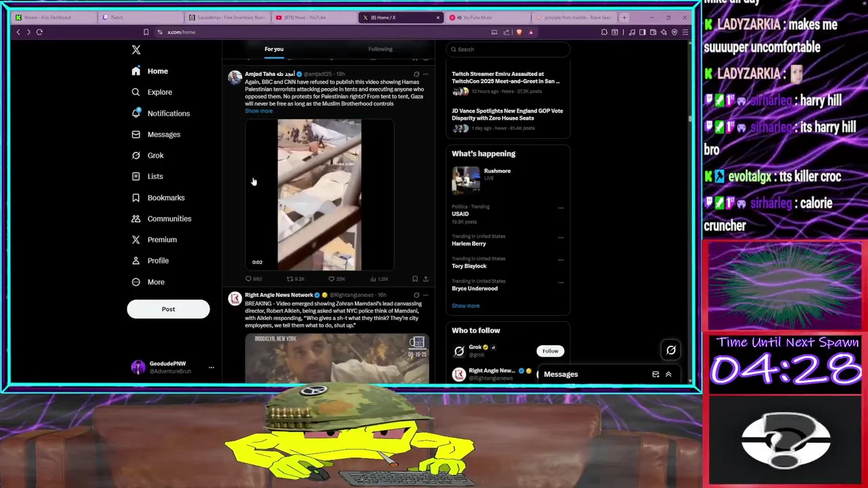This screenshot has width=868, height=488.
Task: Open more options on Right Angle News post
Action: click(426, 296)
